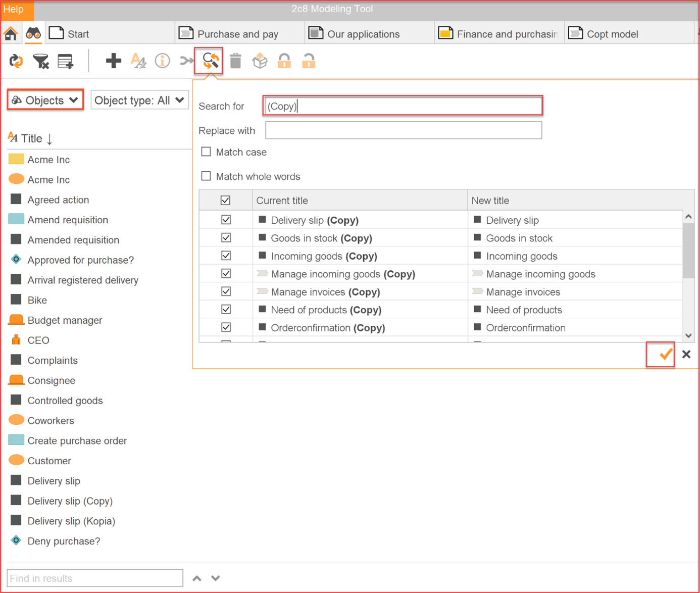Click the Search for input field
Screen dimensions: 700x593
tap(403, 106)
